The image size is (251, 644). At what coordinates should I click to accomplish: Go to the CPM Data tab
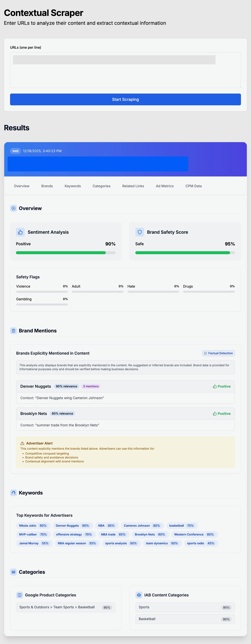click(x=193, y=186)
